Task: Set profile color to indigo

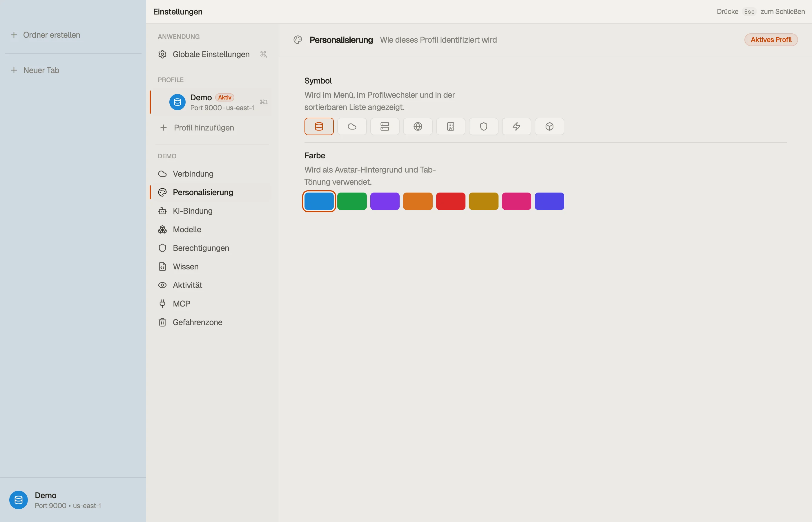Action: 549,201
